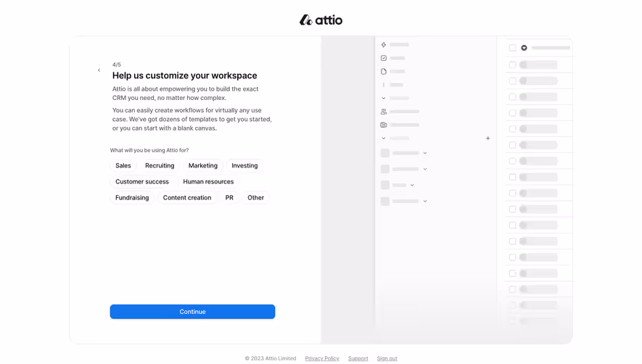Click '© 2023 Attio Limited' text
The height and width of the screenshot is (364, 642).
[271, 358]
